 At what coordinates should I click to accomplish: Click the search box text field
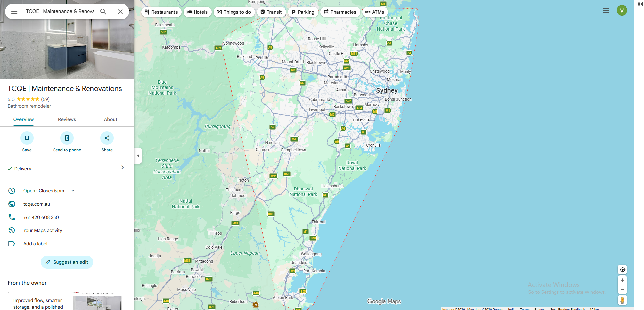[60, 11]
